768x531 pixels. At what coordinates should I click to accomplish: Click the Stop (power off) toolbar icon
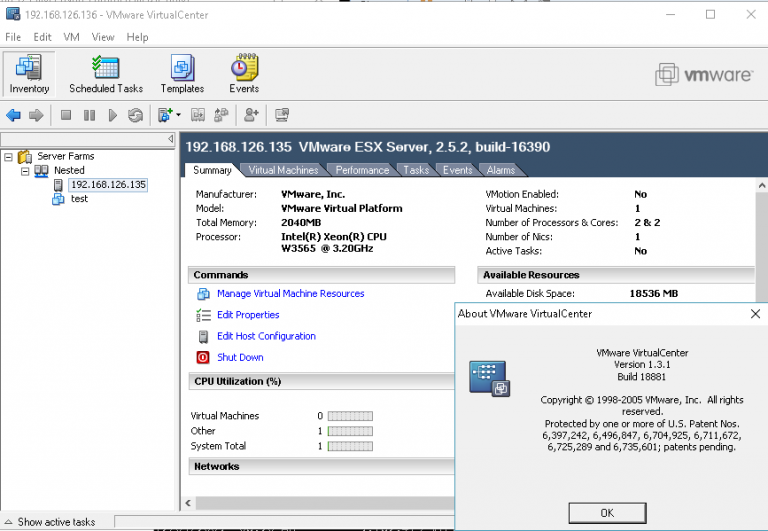pyautogui.click(x=66, y=115)
